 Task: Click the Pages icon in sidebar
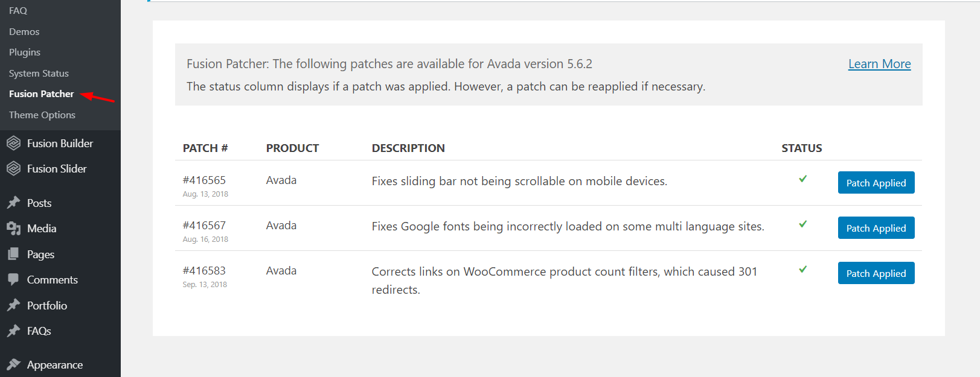13,254
